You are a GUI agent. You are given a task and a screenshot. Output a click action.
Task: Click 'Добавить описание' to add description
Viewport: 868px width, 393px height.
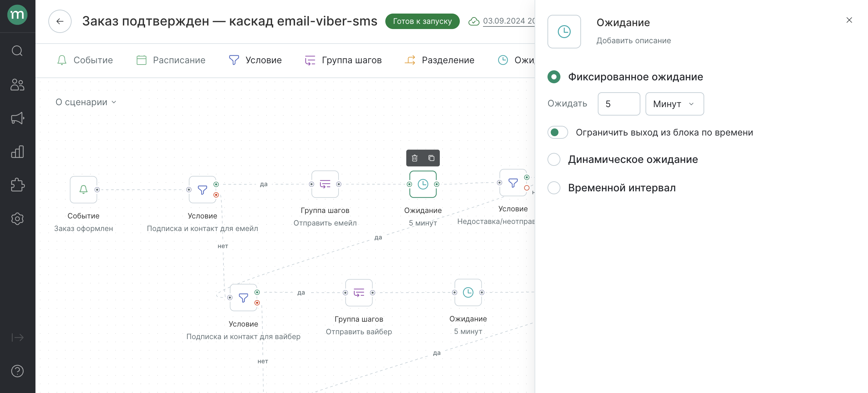click(x=634, y=40)
